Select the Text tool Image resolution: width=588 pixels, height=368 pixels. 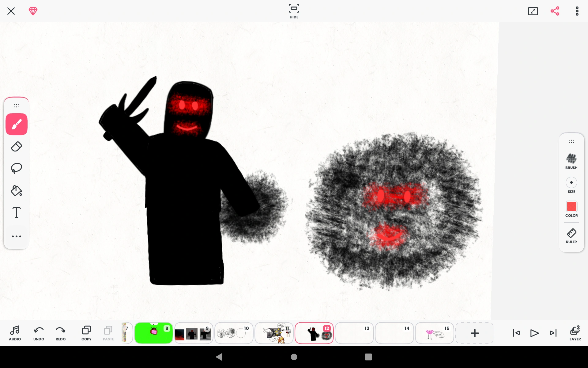click(17, 213)
